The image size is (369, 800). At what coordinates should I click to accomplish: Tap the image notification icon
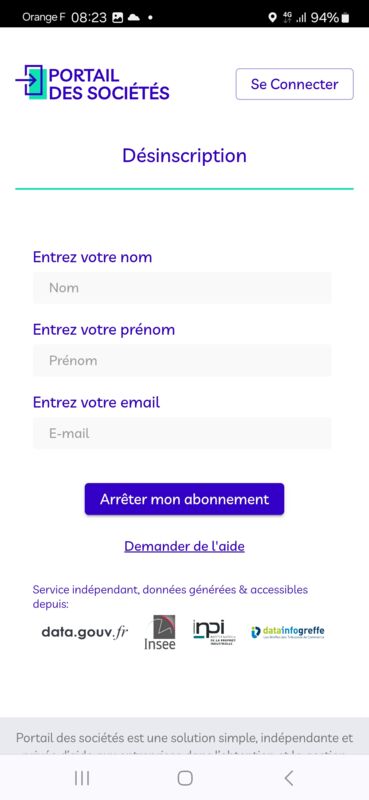pyautogui.click(x=117, y=18)
